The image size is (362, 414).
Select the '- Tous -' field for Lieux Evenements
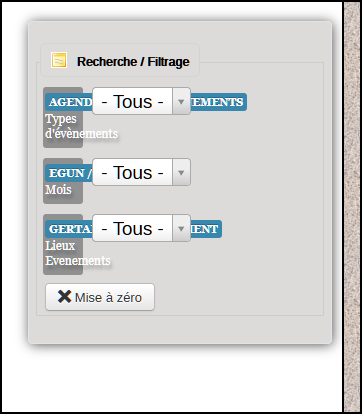(141, 228)
